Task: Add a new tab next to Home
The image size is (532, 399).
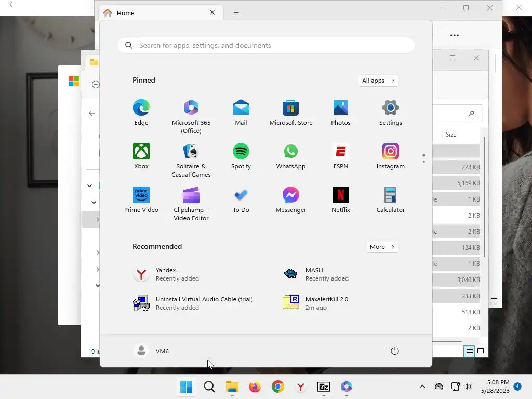Action: point(236,13)
